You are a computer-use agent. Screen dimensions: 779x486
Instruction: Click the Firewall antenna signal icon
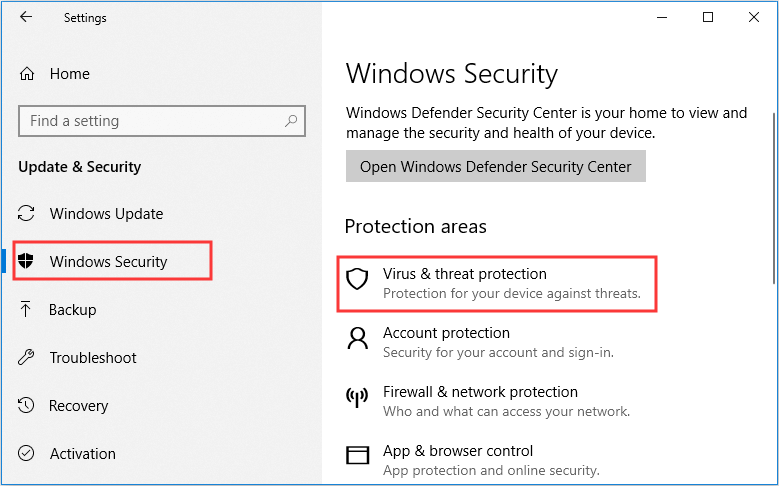pyautogui.click(x=357, y=397)
